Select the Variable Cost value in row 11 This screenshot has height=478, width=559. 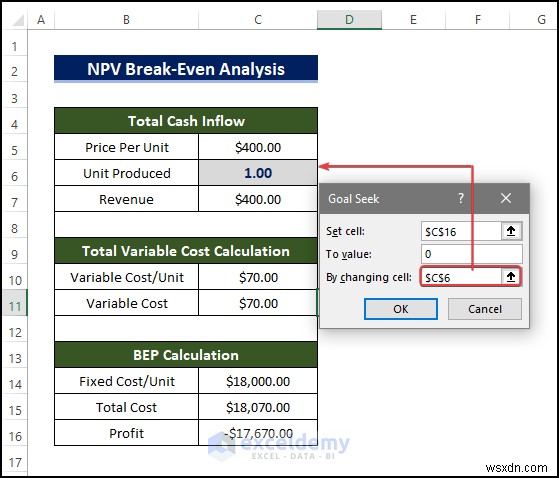tap(258, 303)
